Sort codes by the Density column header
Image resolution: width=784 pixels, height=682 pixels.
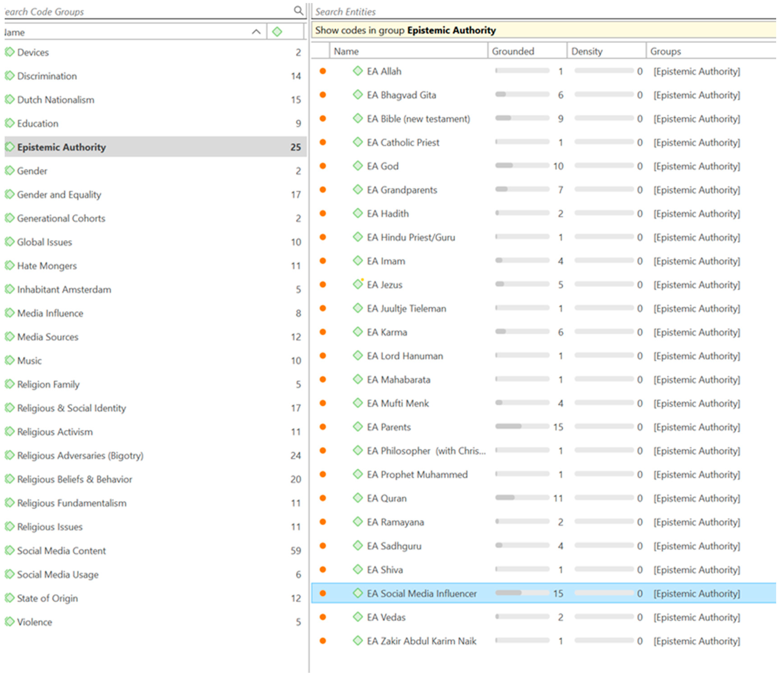coord(586,51)
